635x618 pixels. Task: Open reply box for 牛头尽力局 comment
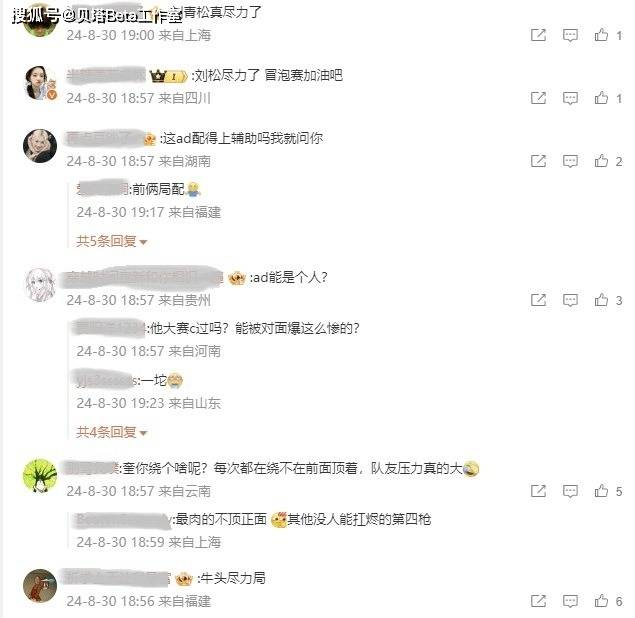point(570,601)
